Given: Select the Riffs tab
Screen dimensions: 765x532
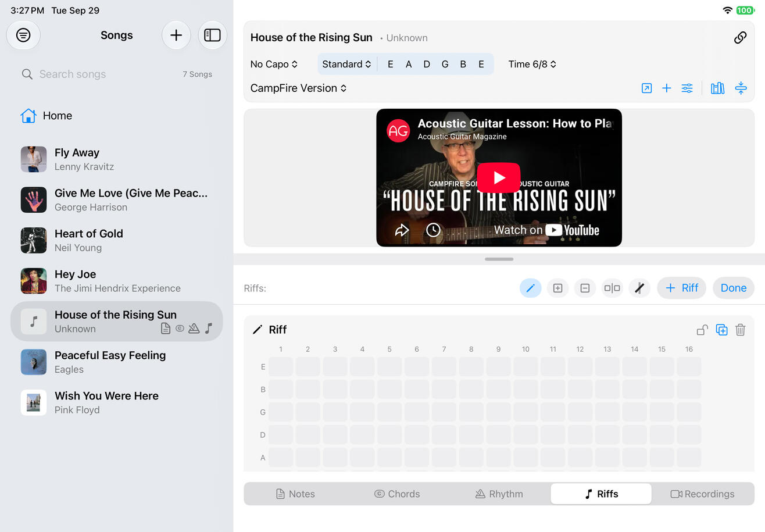Looking at the screenshot, I should [601, 494].
